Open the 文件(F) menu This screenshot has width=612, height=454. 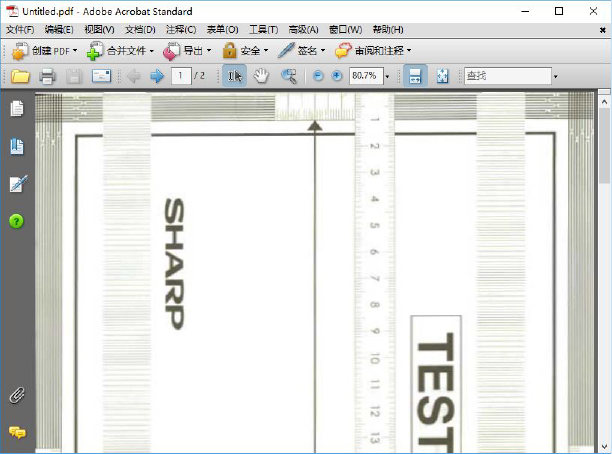[20, 30]
